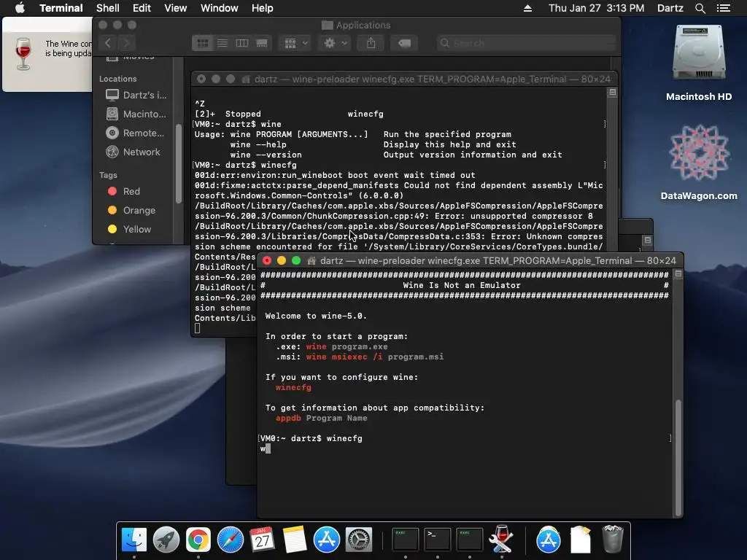Image resolution: width=747 pixels, height=560 pixels.
Task: Open Calendar from the Dock
Action: [263, 540]
